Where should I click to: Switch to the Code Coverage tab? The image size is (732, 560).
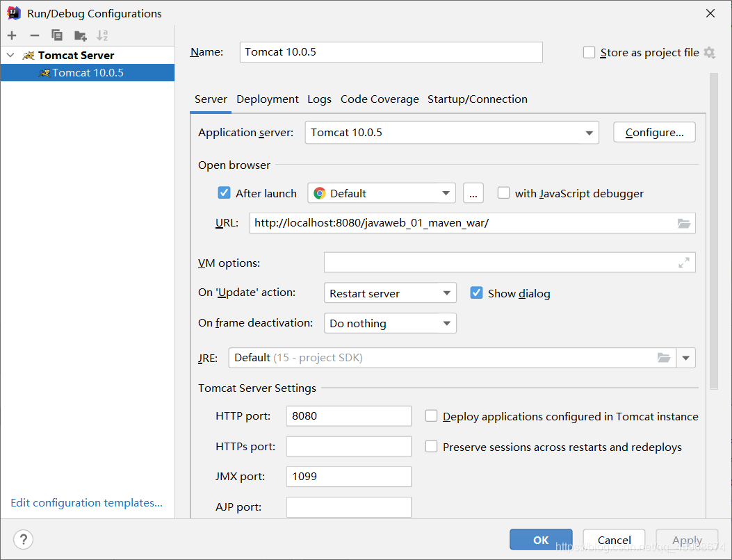[380, 99]
